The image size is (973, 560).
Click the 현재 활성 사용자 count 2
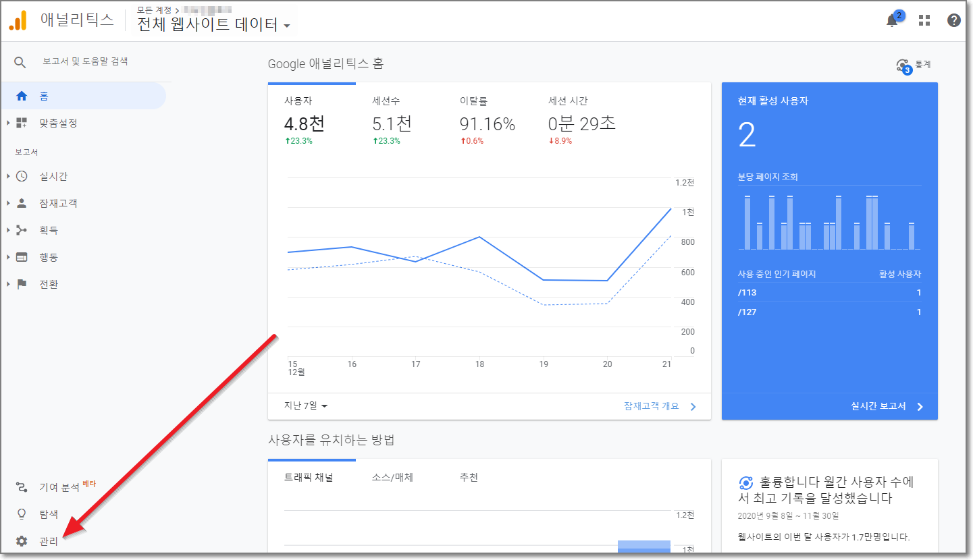[x=747, y=136]
